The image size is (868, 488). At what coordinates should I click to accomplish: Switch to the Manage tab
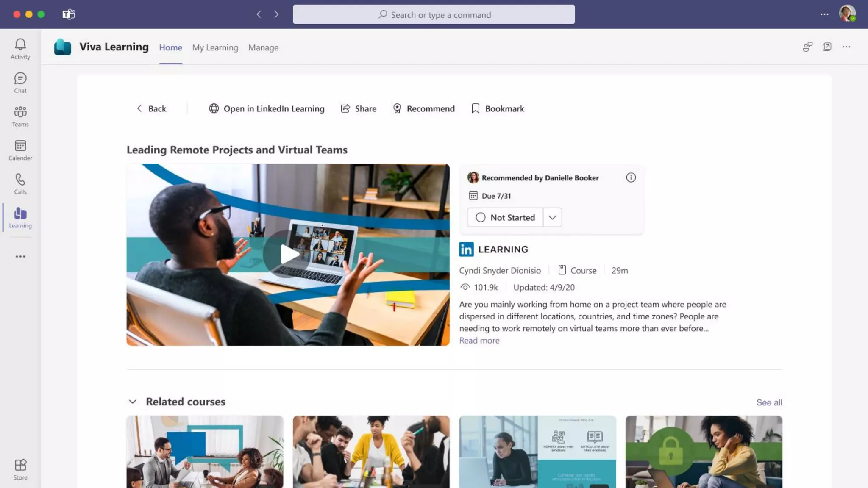pyautogui.click(x=263, y=47)
